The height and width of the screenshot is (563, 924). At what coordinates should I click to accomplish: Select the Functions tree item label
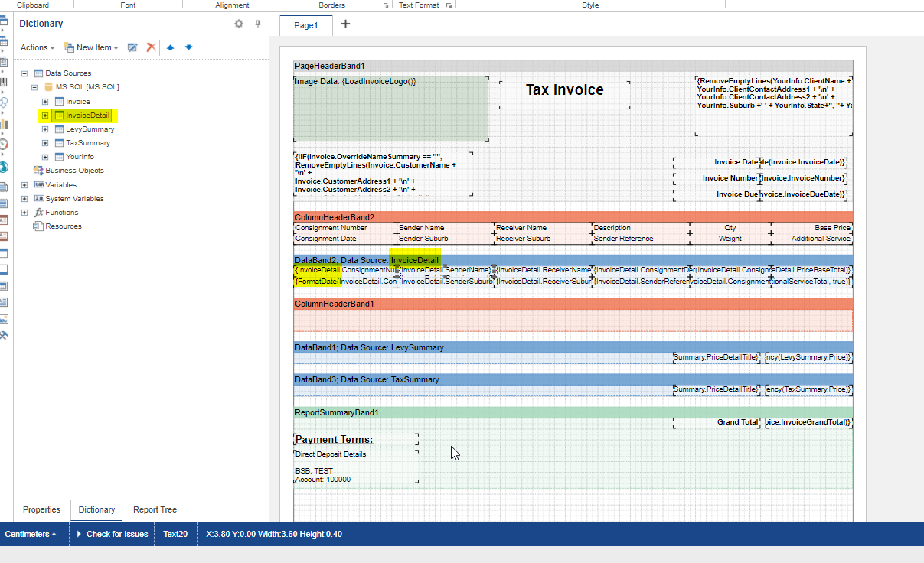click(62, 213)
